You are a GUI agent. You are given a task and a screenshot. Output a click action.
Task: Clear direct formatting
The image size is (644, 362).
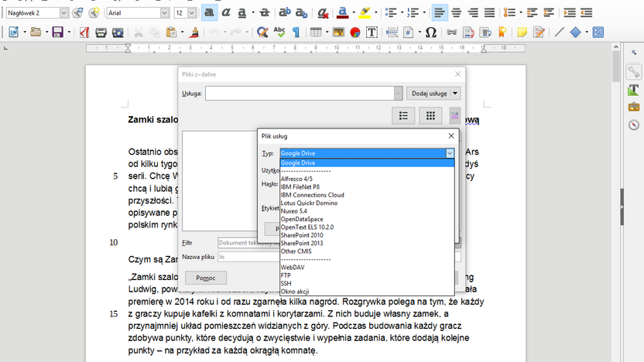click(x=324, y=13)
